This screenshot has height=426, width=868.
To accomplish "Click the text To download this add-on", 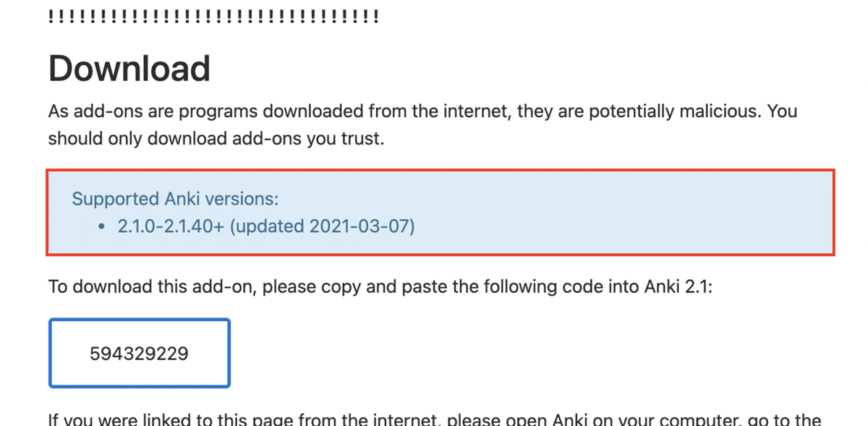I will coord(152,287).
